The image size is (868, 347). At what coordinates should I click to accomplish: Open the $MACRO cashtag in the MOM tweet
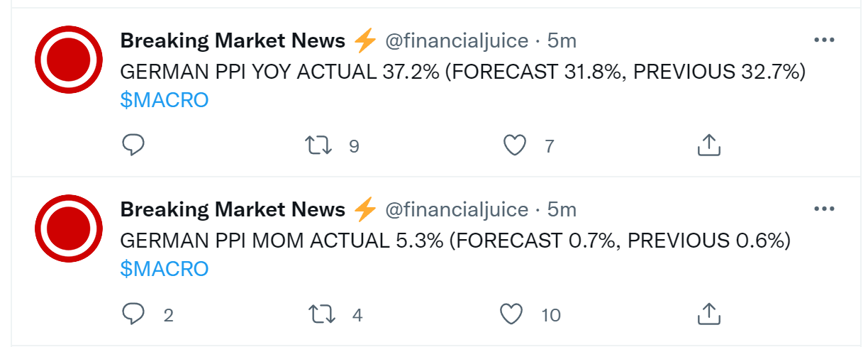coord(165,269)
